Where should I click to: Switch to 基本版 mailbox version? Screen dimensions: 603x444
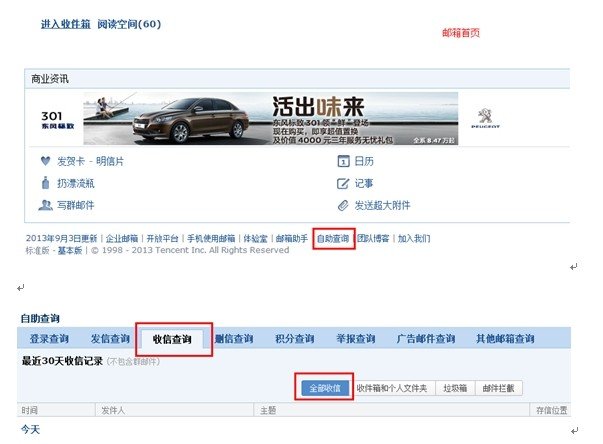(70, 251)
